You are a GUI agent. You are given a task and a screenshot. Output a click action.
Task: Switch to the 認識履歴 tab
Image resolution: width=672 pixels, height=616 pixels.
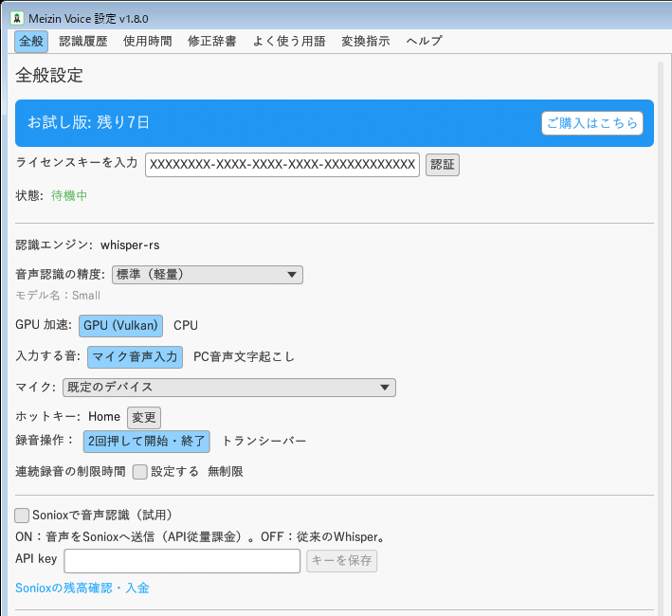tap(83, 41)
